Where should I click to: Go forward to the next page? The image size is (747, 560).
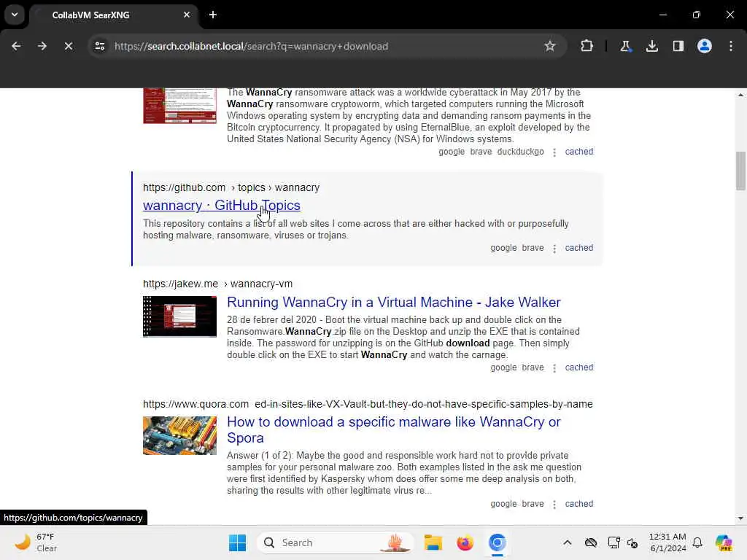42,46
